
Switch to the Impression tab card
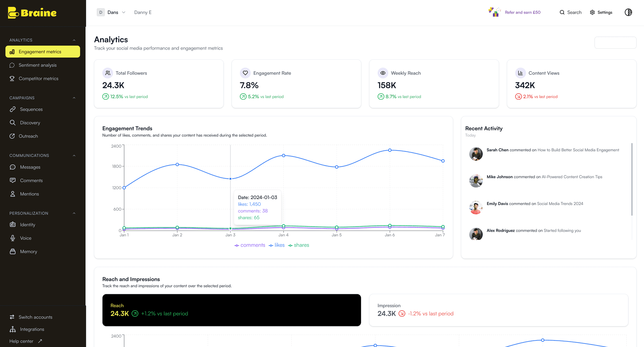pos(498,310)
